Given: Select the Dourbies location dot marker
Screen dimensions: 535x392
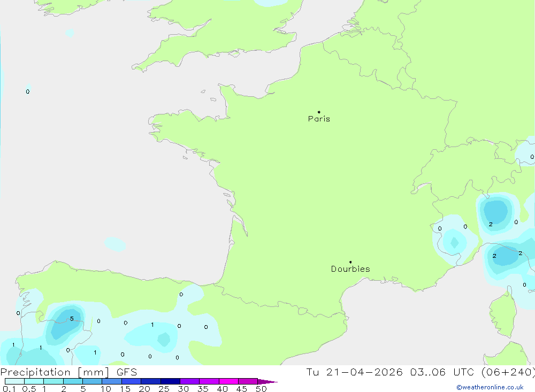Looking at the screenshot, I should point(350,262).
